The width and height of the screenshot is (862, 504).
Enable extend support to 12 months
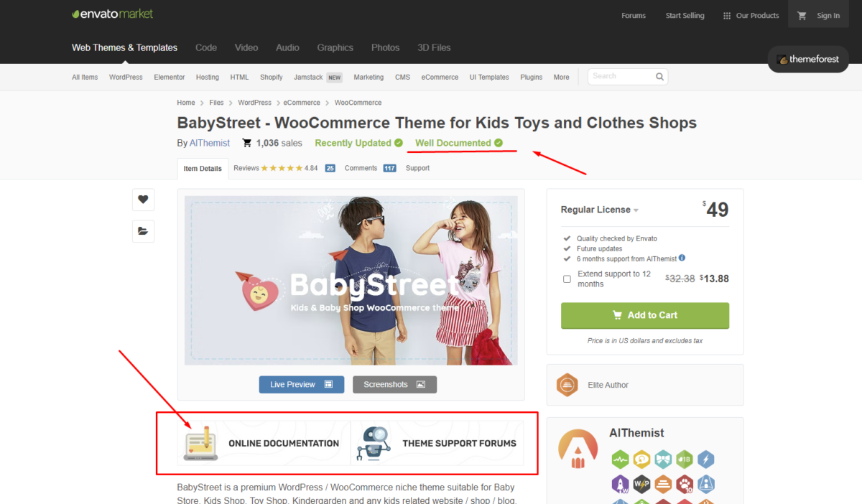tap(567, 279)
